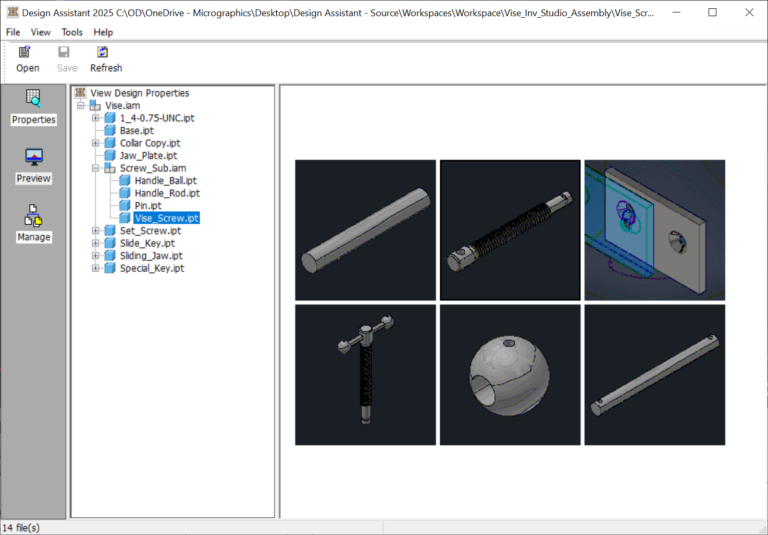Click the View Design Properties heading
768x535 pixels.
click(140, 93)
